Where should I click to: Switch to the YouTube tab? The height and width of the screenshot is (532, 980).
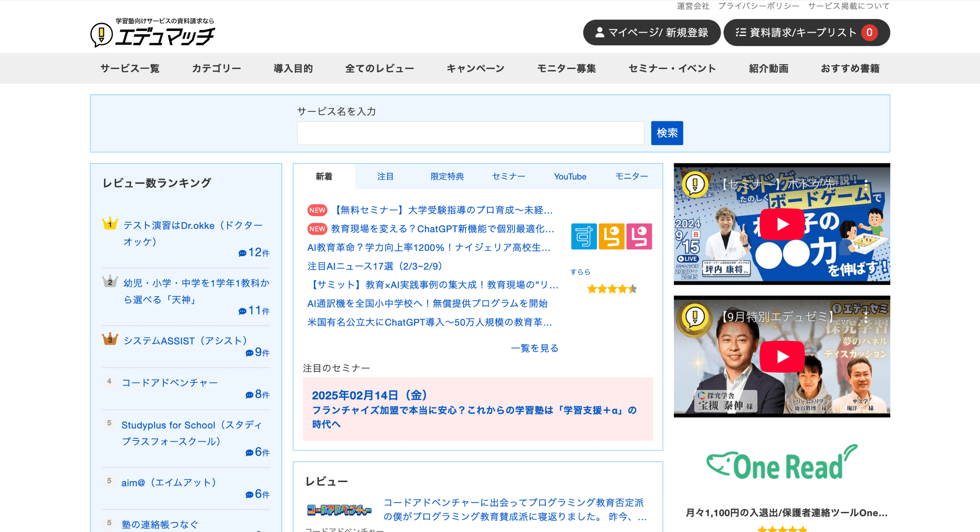coord(570,177)
